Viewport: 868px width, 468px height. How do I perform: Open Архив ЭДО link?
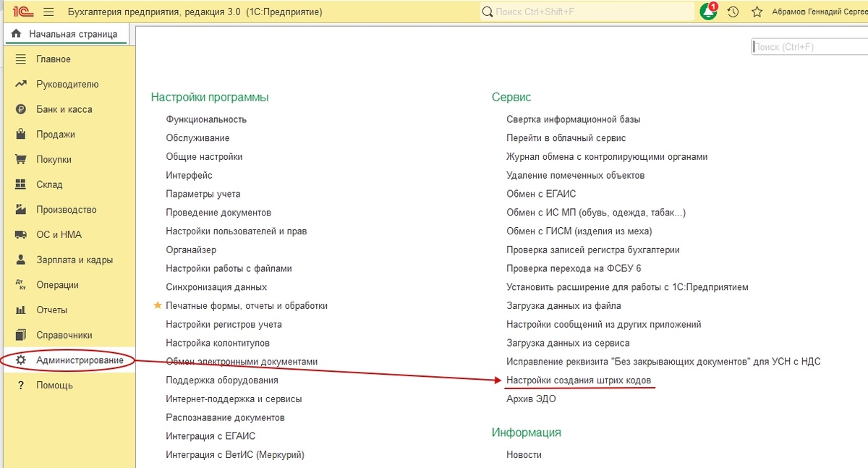point(531,399)
